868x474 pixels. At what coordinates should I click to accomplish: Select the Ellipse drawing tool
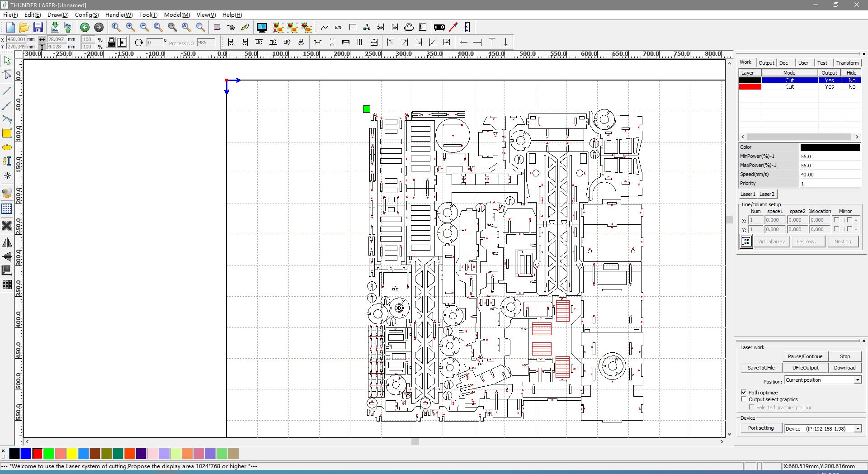(x=7, y=147)
